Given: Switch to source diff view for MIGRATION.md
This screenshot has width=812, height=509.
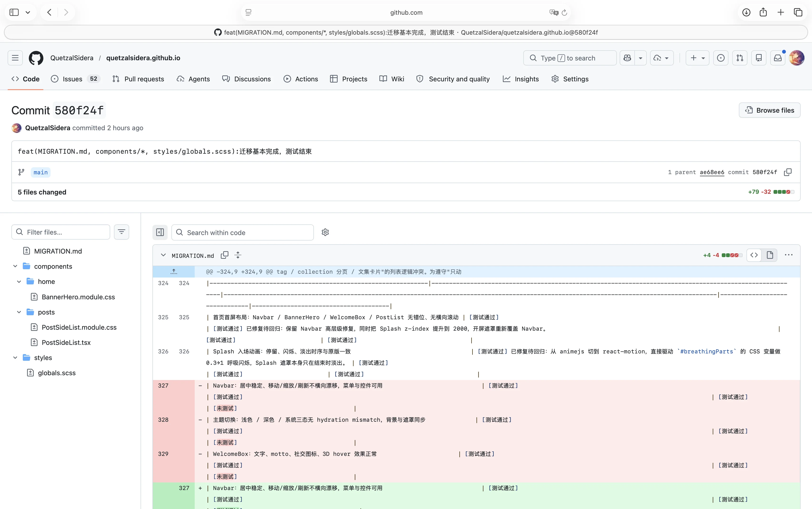Looking at the screenshot, I should pos(754,255).
